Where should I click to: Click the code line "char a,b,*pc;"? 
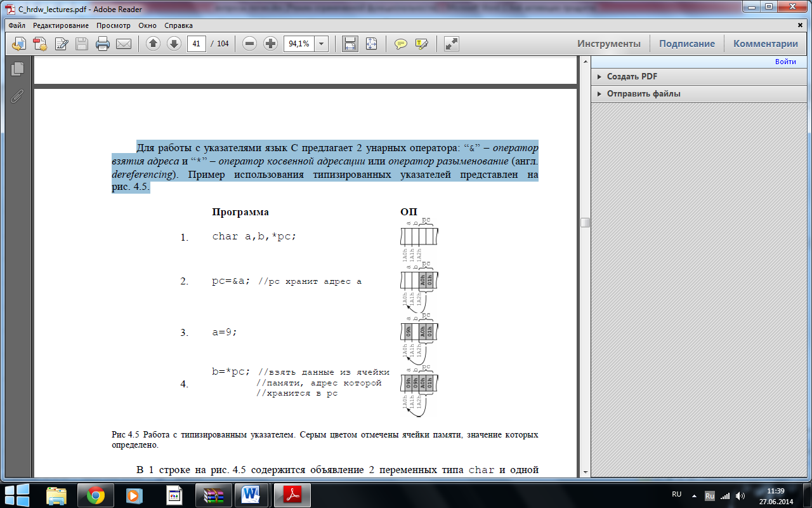click(x=254, y=236)
